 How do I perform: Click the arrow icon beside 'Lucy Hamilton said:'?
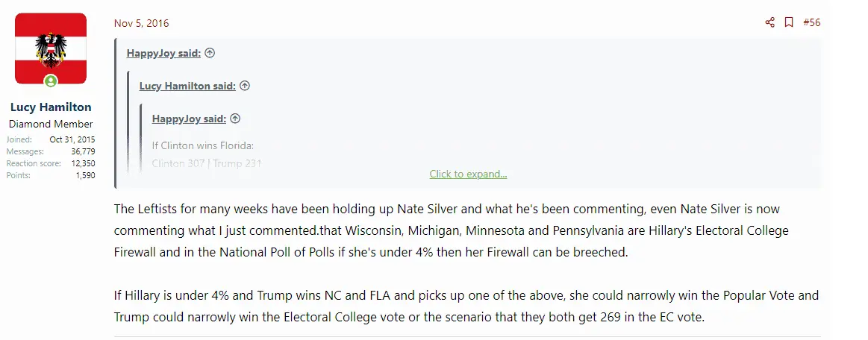click(x=245, y=86)
